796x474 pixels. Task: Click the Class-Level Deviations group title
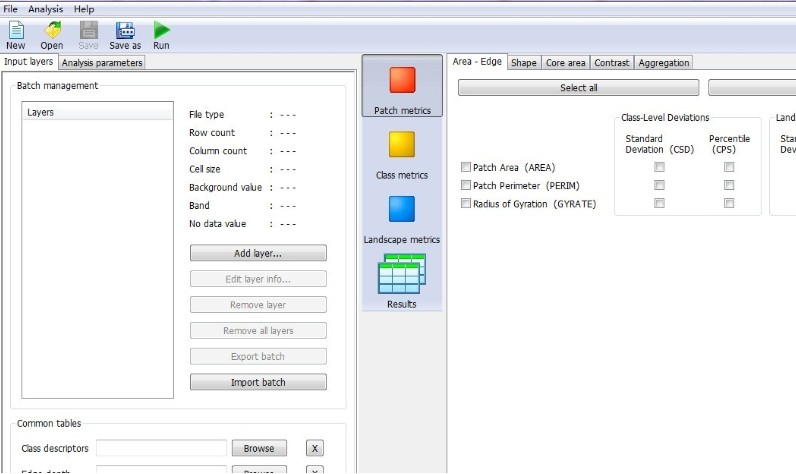tap(665, 117)
